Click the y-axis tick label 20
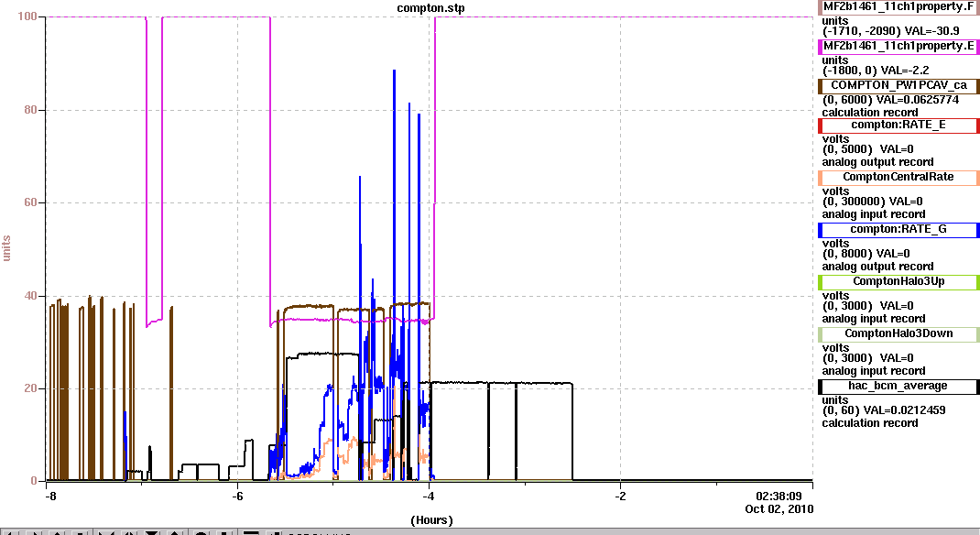This screenshot has width=980, height=535. click(30, 388)
